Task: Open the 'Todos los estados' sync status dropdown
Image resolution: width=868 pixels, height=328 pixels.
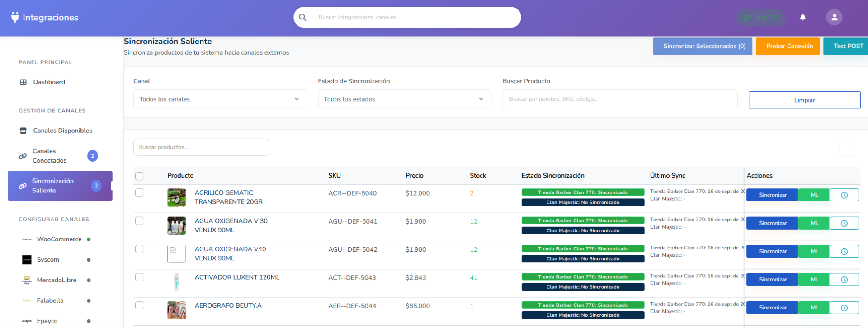Action: [405, 99]
